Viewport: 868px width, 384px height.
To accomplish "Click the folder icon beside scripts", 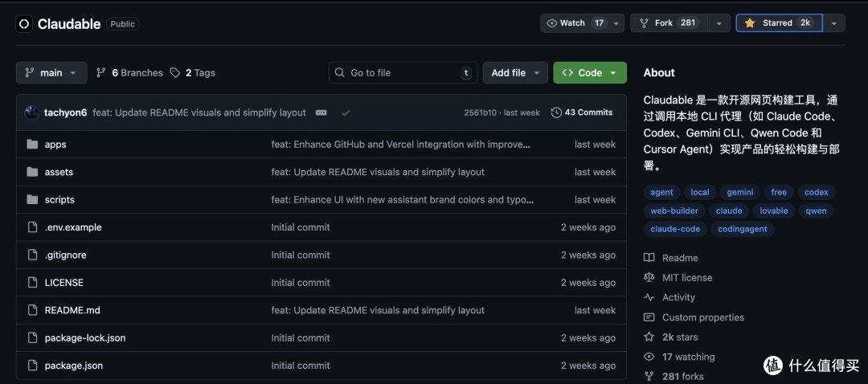I will [32, 200].
